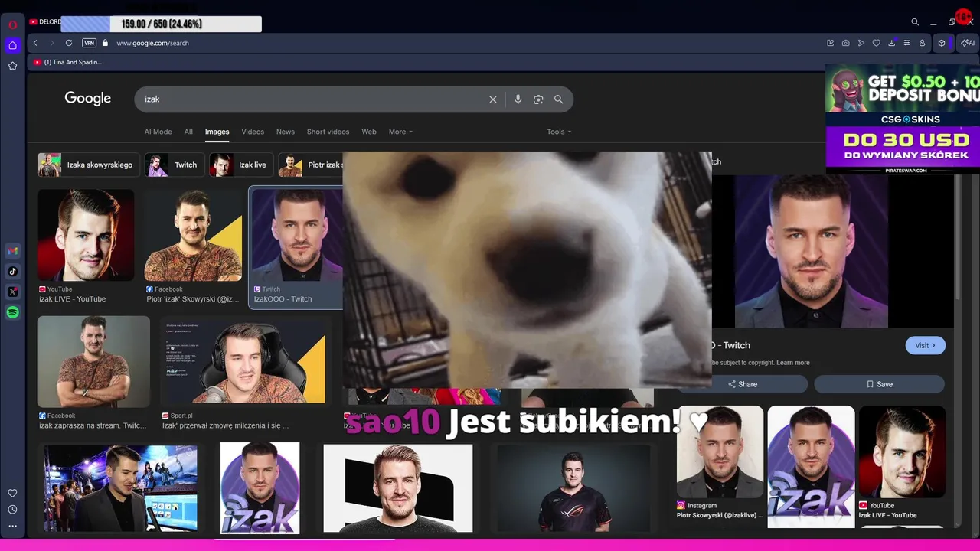Click the Share button in the preview panel

(x=743, y=384)
